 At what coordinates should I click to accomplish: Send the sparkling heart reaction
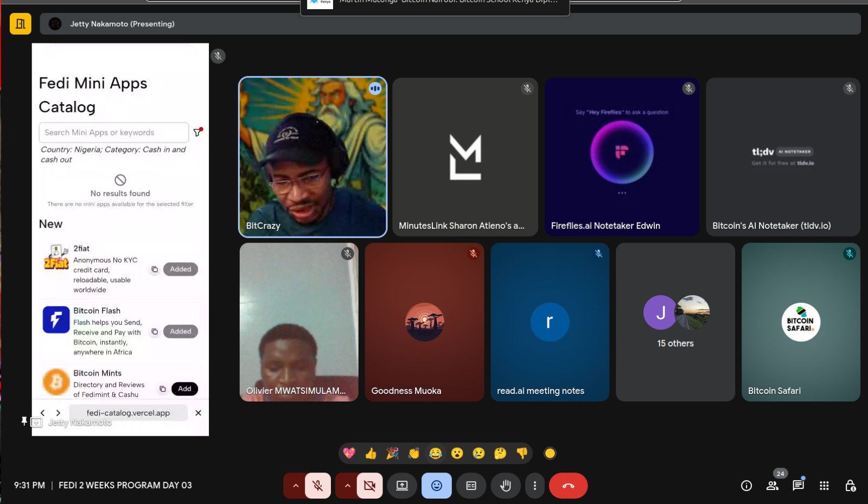coord(349,453)
